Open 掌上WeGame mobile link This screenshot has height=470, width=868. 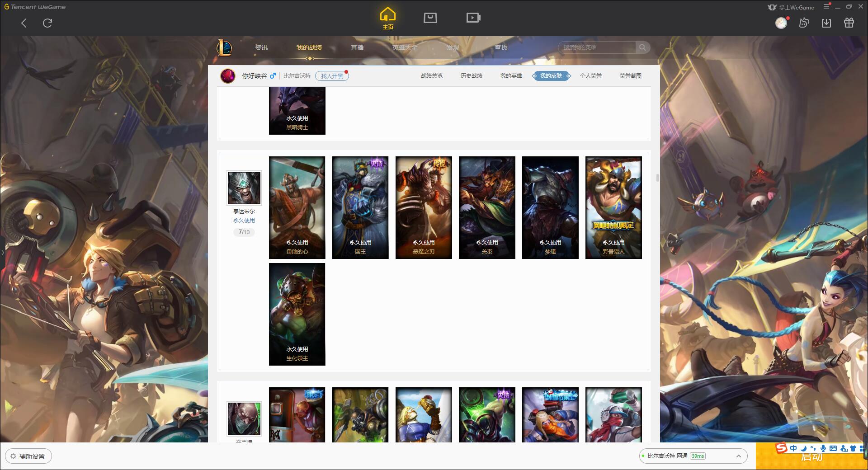pyautogui.click(x=791, y=7)
